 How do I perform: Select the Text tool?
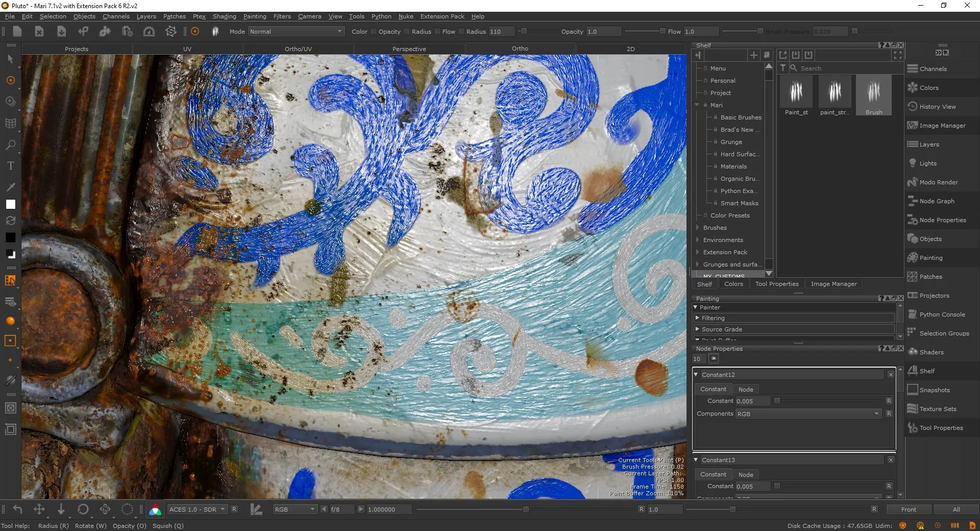[x=10, y=166]
